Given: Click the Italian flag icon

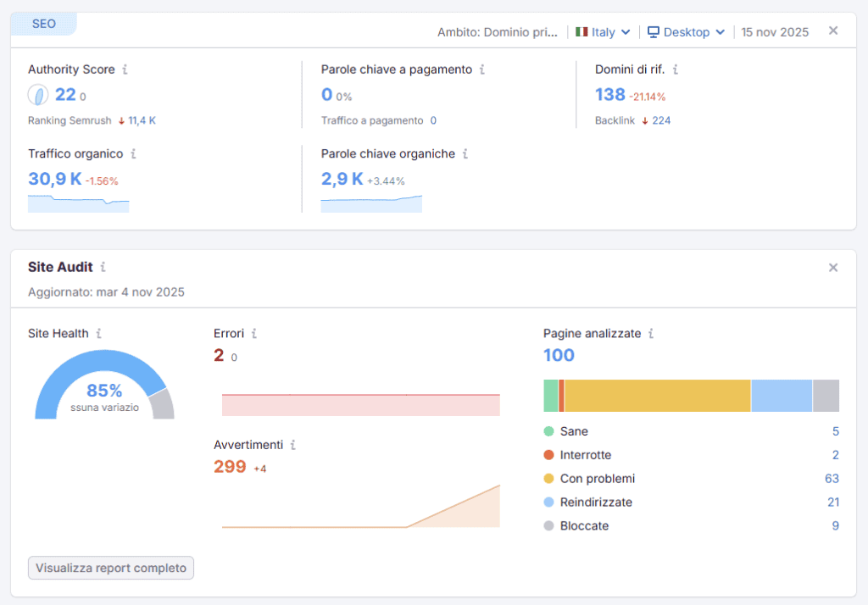Looking at the screenshot, I should pyautogui.click(x=581, y=32).
